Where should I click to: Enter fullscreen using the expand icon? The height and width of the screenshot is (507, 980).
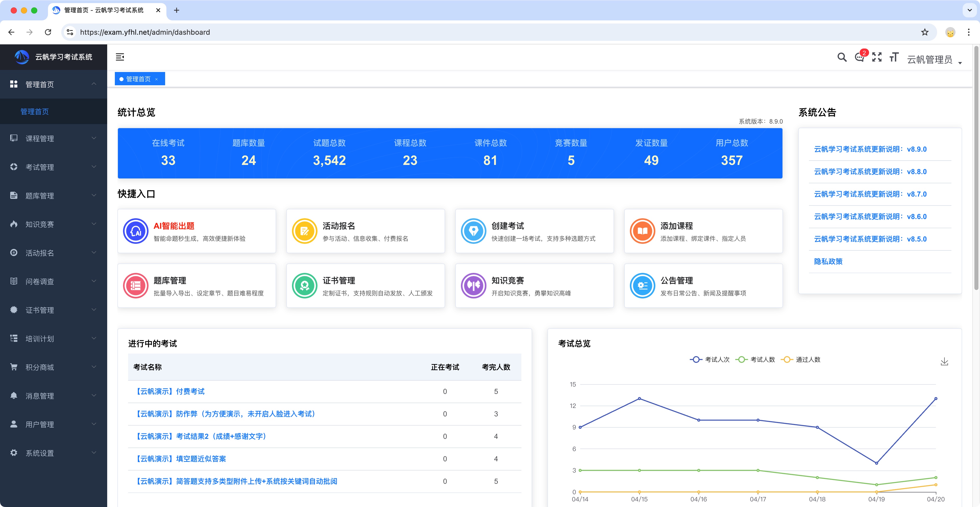pos(877,57)
